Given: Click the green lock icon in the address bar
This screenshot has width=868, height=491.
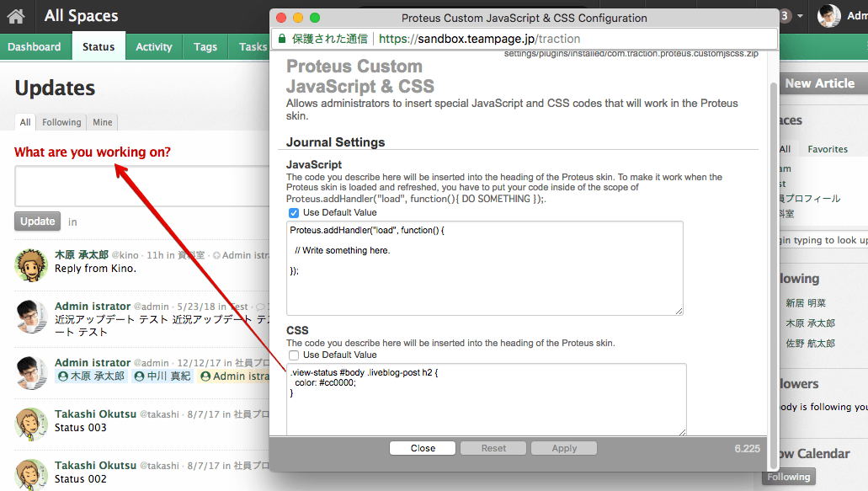Looking at the screenshot, I should point(282,39).
